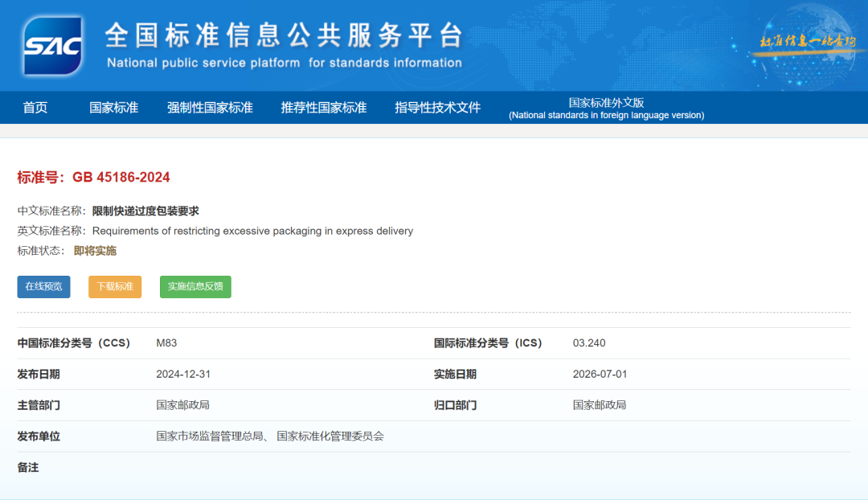Click 国家标准化管理委员会 issuing unit text
Viewport: 868px width, 500px height.
(330, 436)
